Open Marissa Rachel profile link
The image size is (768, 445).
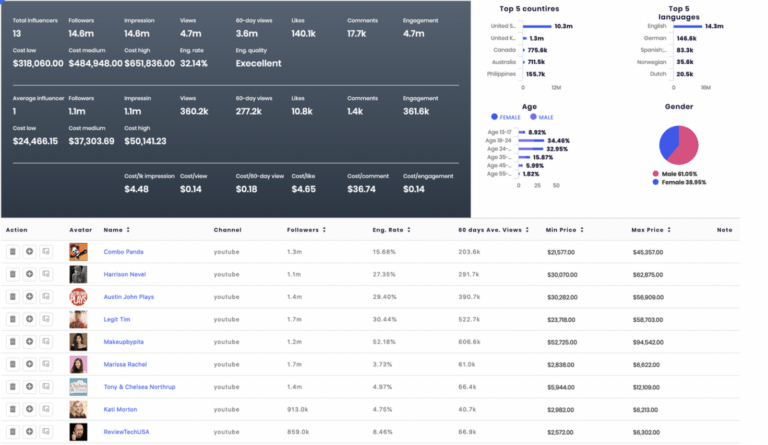(x=125, y=364)
